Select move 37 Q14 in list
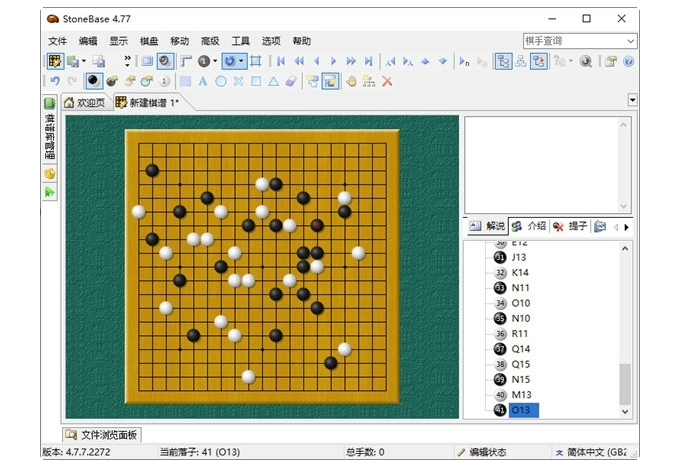This screenshot has width=676, height=468. (521, 348)
